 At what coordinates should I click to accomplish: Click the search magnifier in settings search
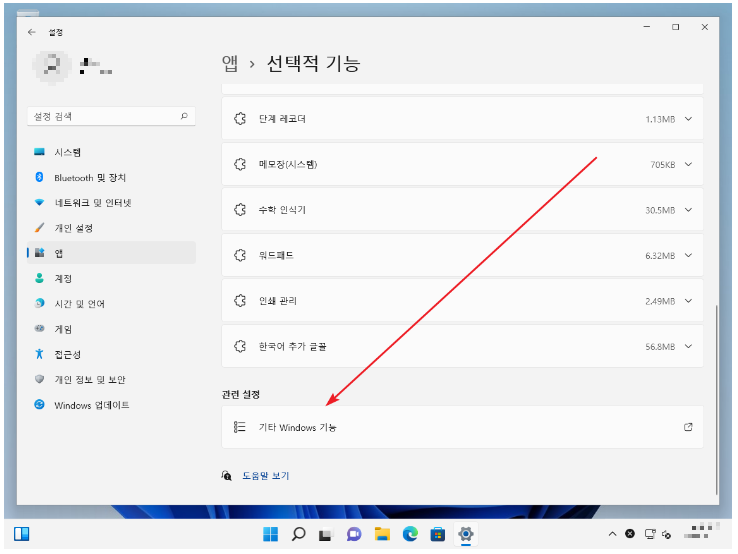point(184,116)
